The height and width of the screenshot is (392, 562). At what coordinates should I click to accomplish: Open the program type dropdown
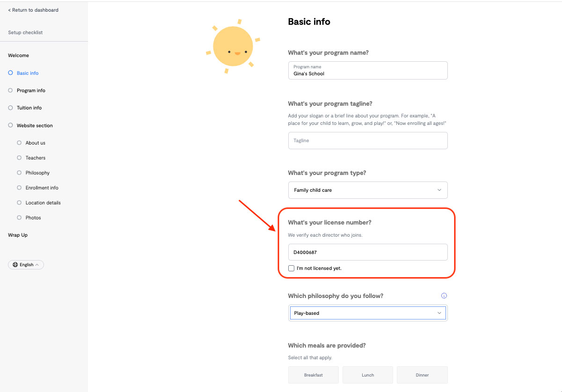(368, 190)
